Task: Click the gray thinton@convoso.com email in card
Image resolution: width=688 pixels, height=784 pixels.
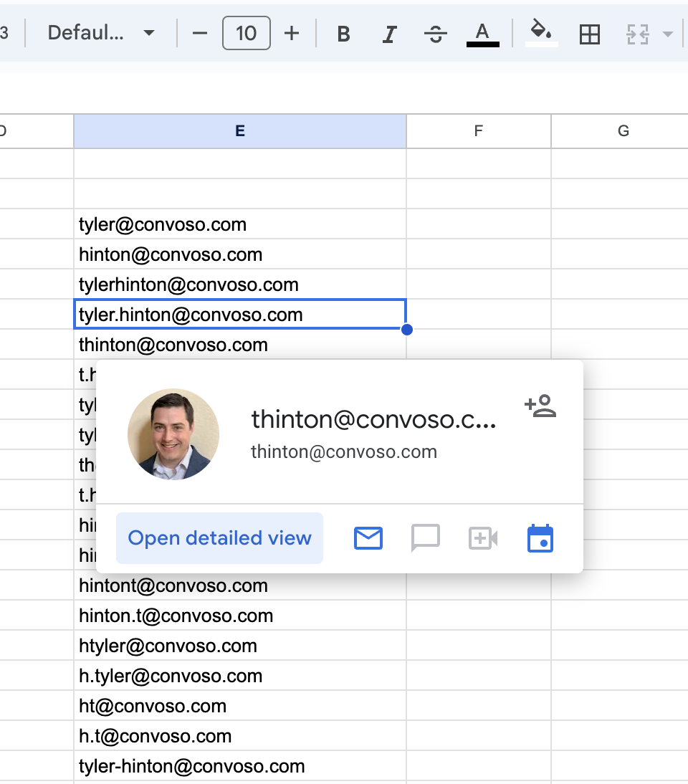Action: coord(344,452)
